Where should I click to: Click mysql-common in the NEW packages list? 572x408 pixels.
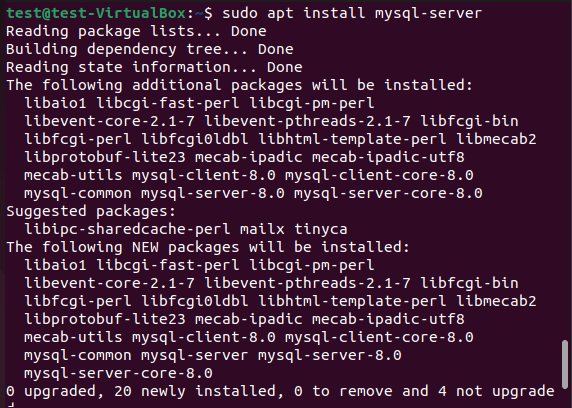tap(78, 355)
